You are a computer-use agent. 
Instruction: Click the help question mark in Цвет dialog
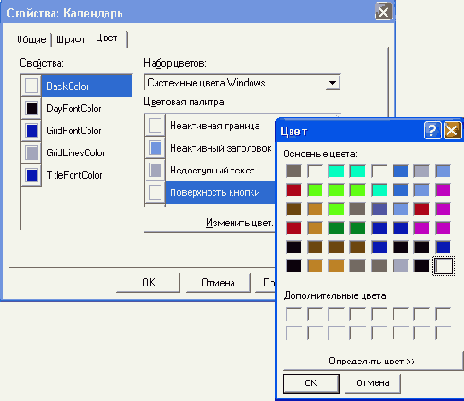[x=432, y=130]
